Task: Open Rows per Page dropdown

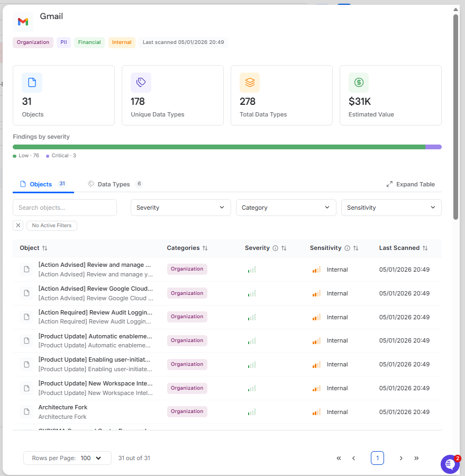Action: pos(67,458)
